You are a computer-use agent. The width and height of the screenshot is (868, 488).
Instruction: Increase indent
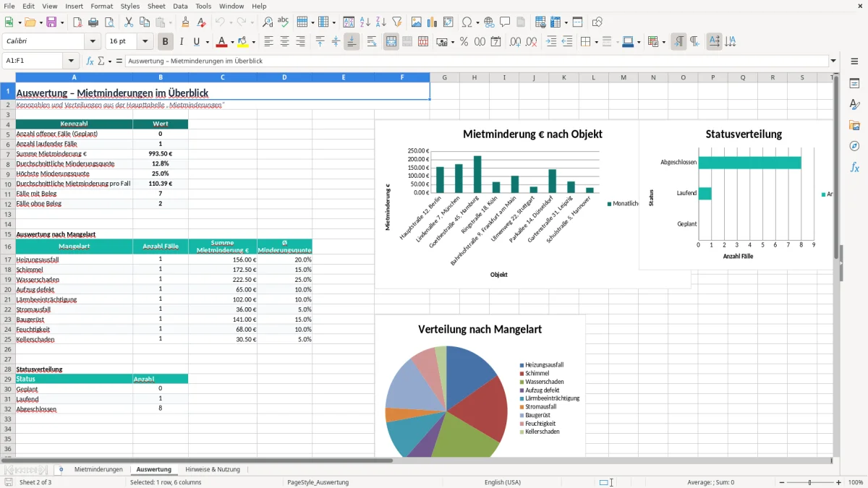point(552,42)
